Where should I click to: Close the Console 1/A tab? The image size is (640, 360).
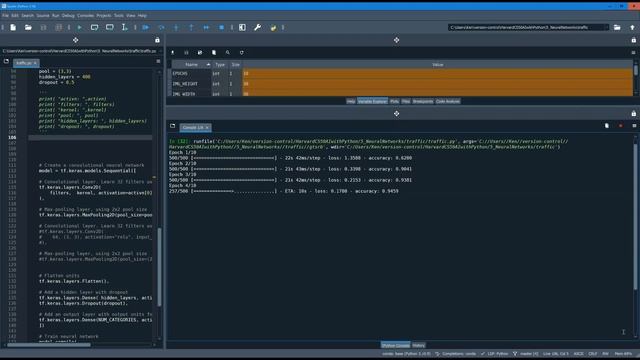[207, 128]
